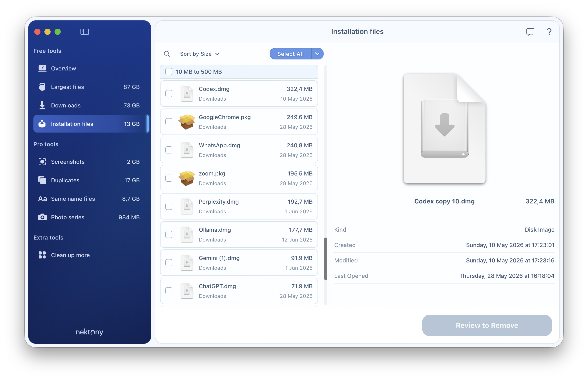This screenshot has width=588, height=380.
Task: Click the Last Opened date value
Action: (x=507, y=276)
